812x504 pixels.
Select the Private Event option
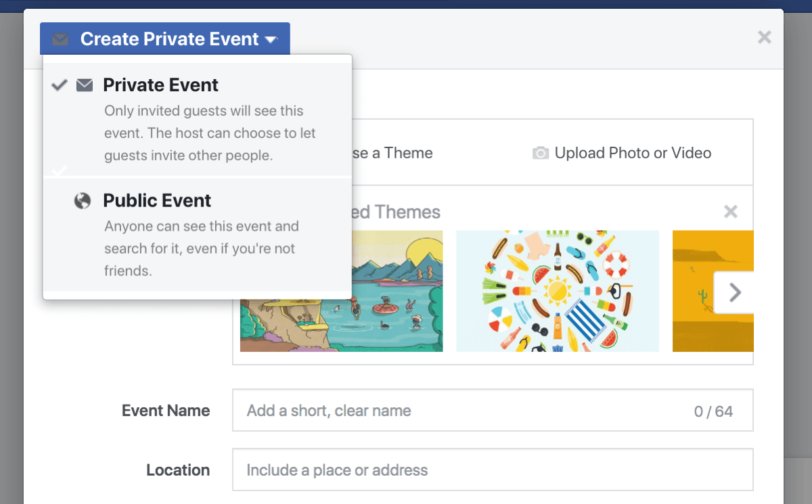pos(198,119)
